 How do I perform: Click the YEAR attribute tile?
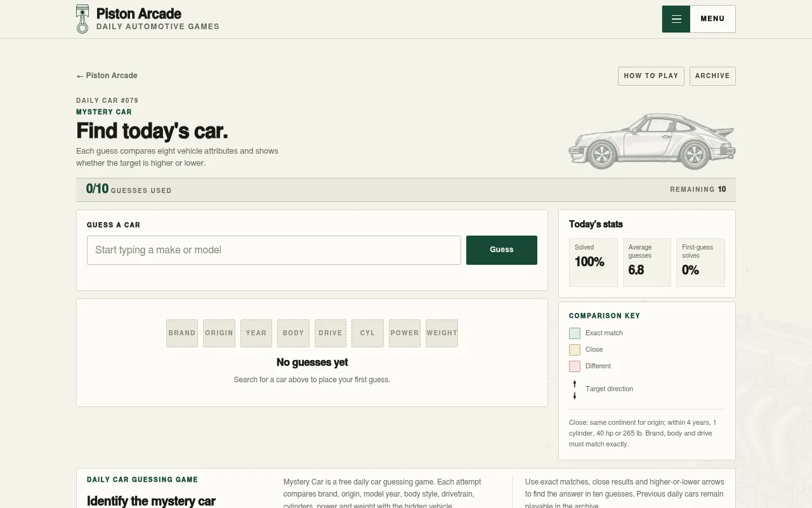click(x=256, y=333)
